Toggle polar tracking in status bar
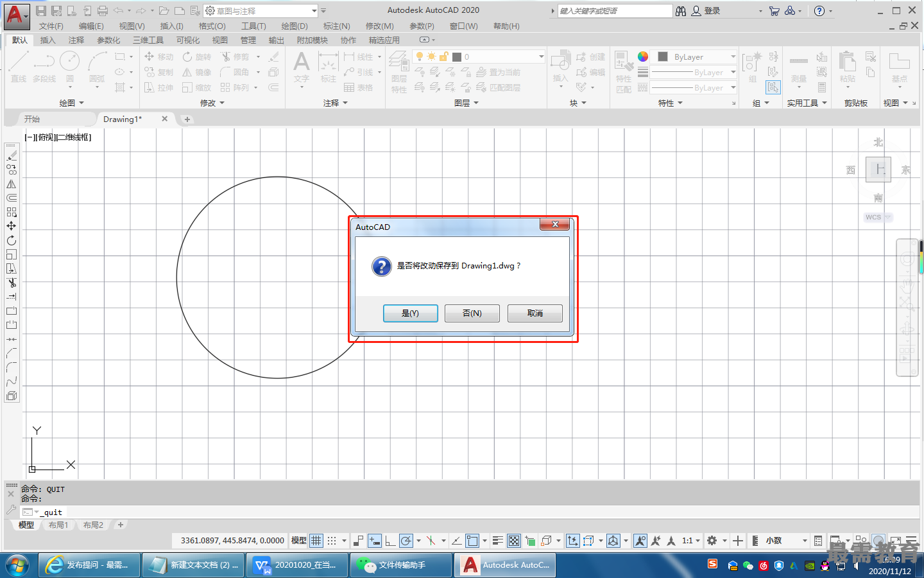 pos(406,541)
